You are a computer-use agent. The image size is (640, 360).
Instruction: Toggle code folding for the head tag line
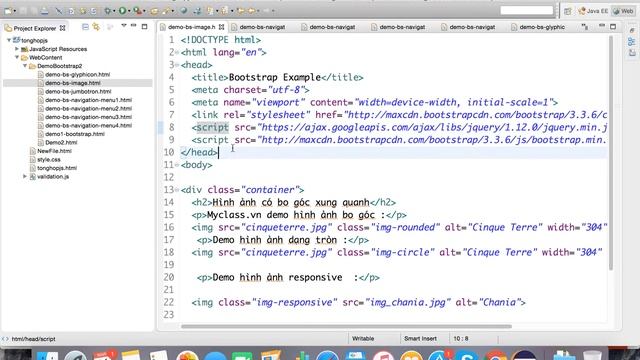[x=177, y=65]
